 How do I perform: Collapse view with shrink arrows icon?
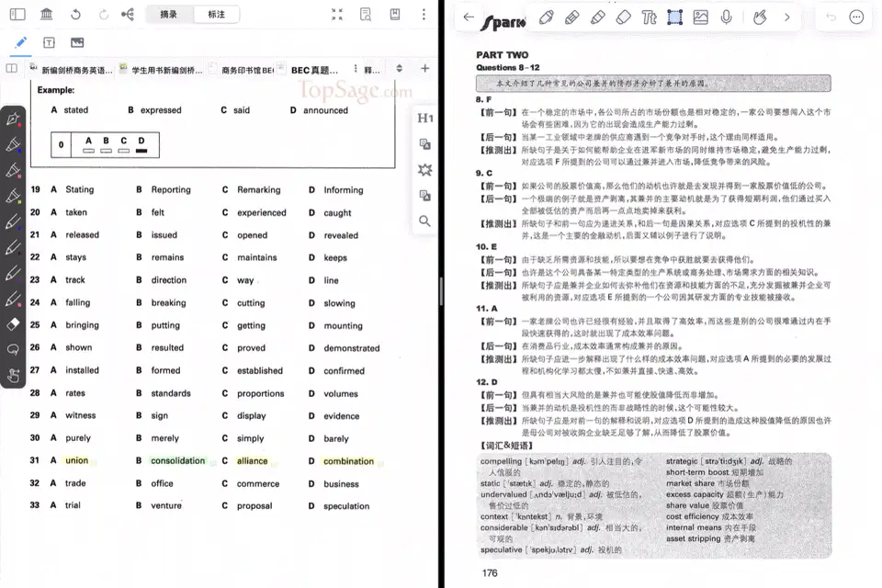(x=337, y=14)
